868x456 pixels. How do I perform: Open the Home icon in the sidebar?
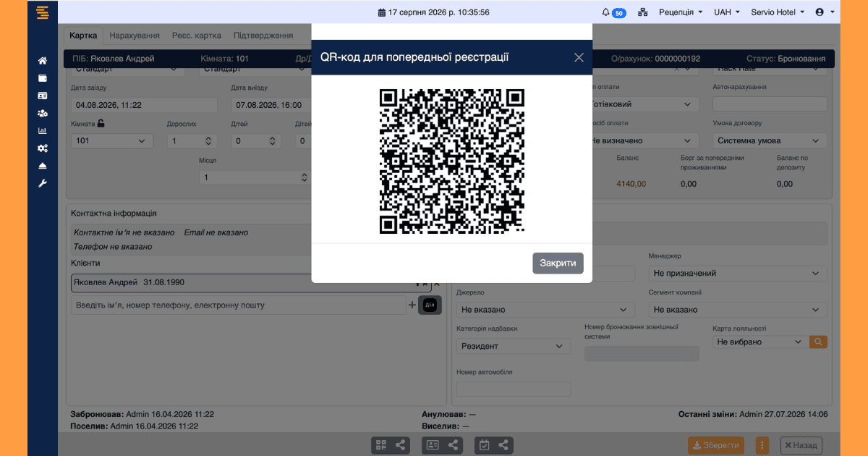pyautogui.click(x=43, y=61)
